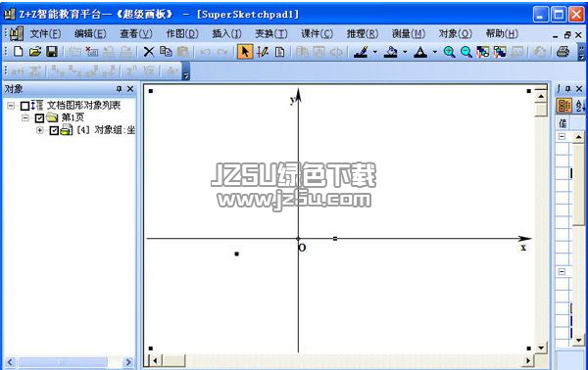Restore the inner document window
Viewport: 588px width, 370px height.
click(567, 35)
